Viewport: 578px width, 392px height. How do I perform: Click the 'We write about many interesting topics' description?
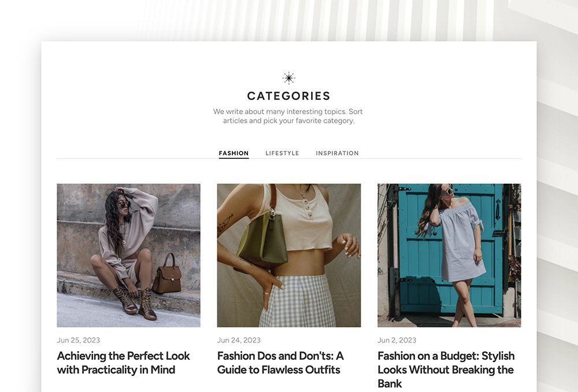288,116
